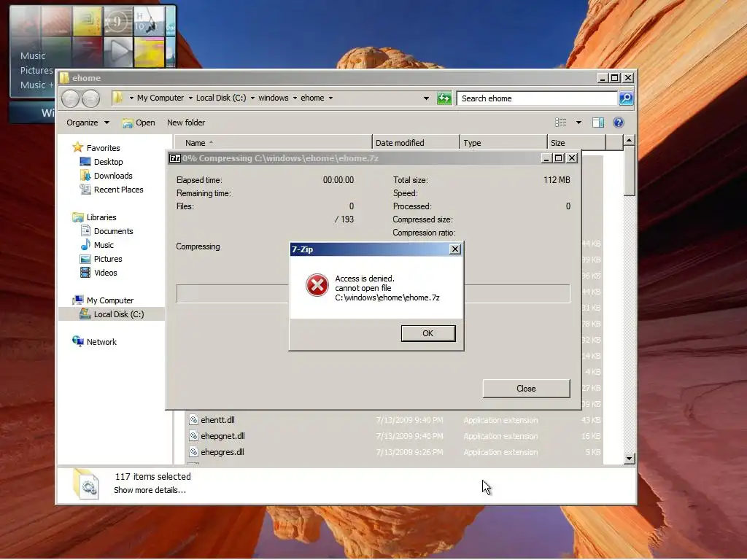747x560 pixels.
Task: Click the green refresh button in address bar
Action: pos(444,98)
